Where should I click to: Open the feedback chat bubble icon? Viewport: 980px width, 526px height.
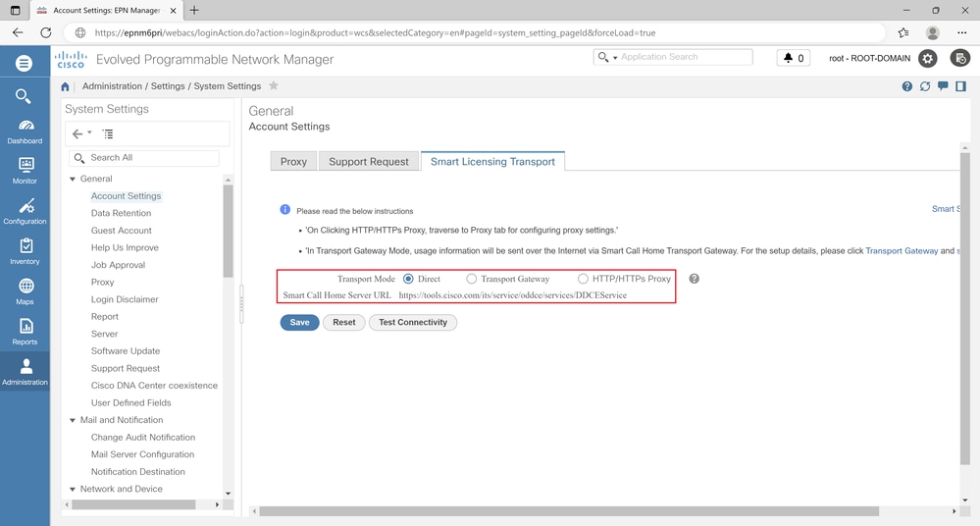click(x=943, y=86)
